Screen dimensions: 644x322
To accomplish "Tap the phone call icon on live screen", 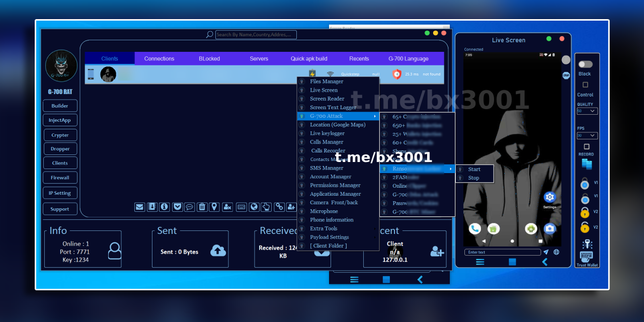I will coord(475,228).
